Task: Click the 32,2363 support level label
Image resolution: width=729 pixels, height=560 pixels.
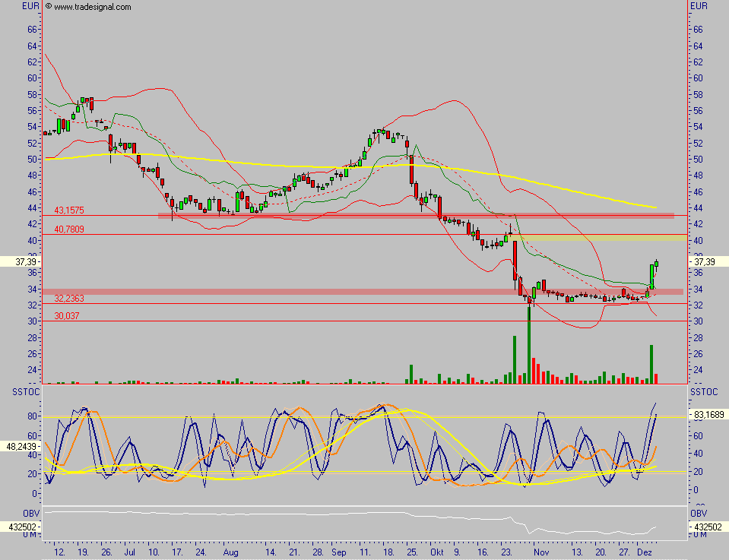Action: (x=68, y=299)
